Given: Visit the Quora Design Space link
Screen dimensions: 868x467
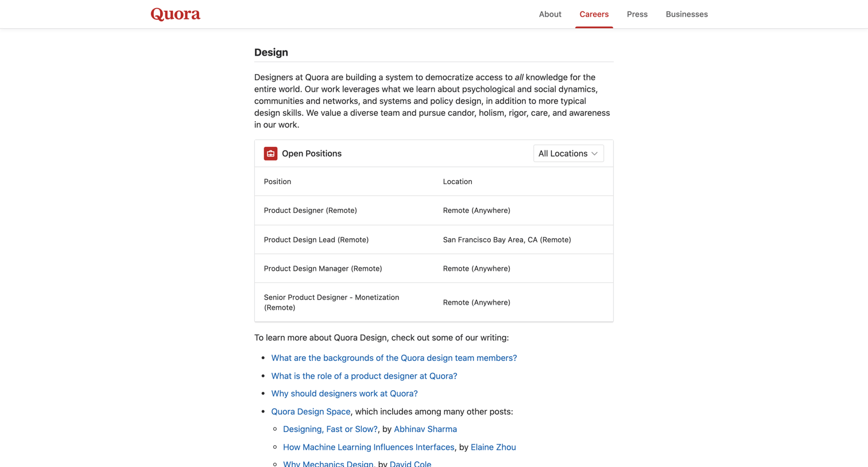Looking at the screenshot, I should click(x=311, y=411).
